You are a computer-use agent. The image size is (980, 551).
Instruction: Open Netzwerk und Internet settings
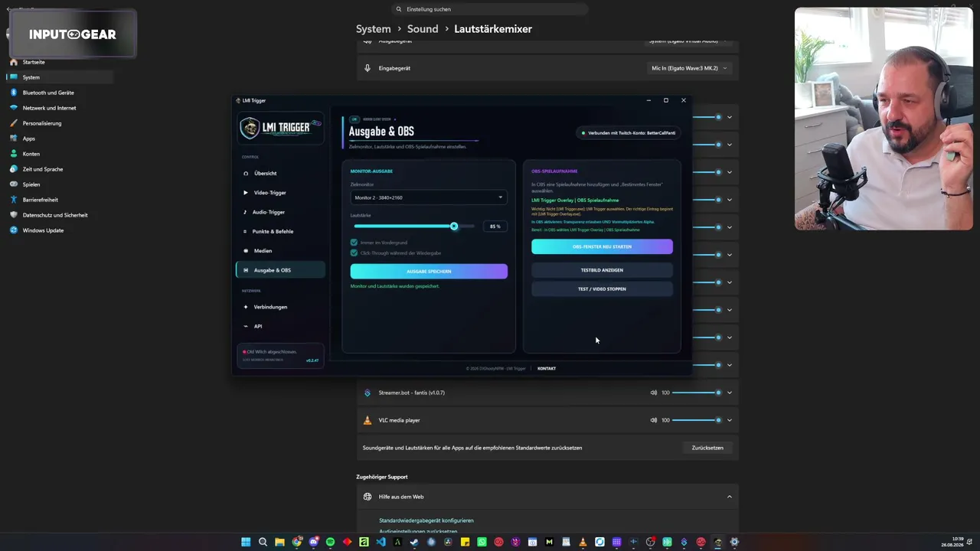click(60, 108)
